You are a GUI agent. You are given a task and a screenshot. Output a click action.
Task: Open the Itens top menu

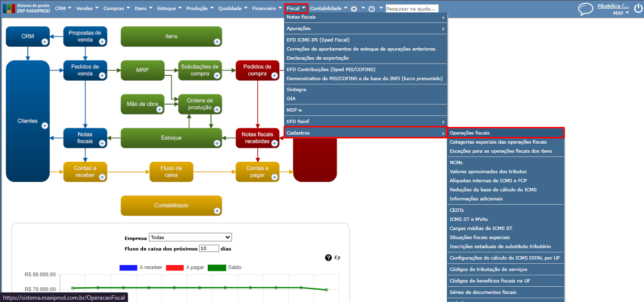[144, 9]
